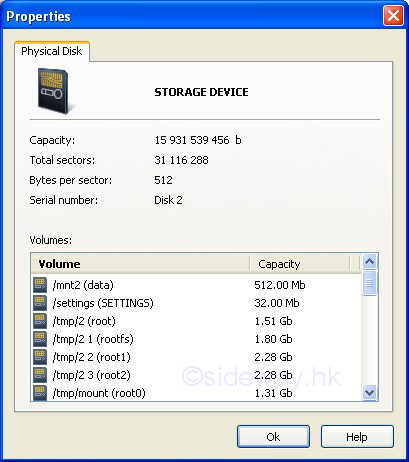Viewport: 409px width, 462px height.
Task: Click the /tmp/2 3 (root2) volume icon
Action: click(40, 375)
